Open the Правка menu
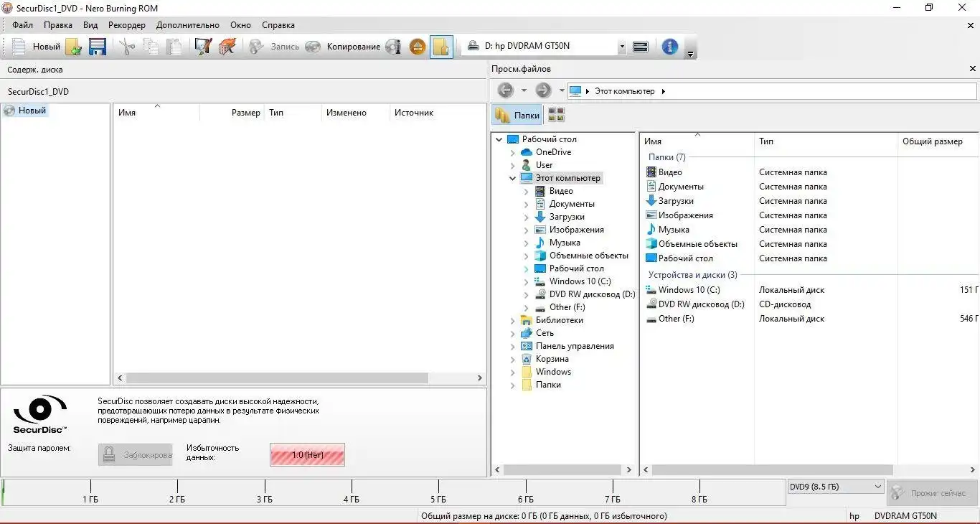This screenshot has height=524, width=980. pyautogui.click(x=58, y=25)
